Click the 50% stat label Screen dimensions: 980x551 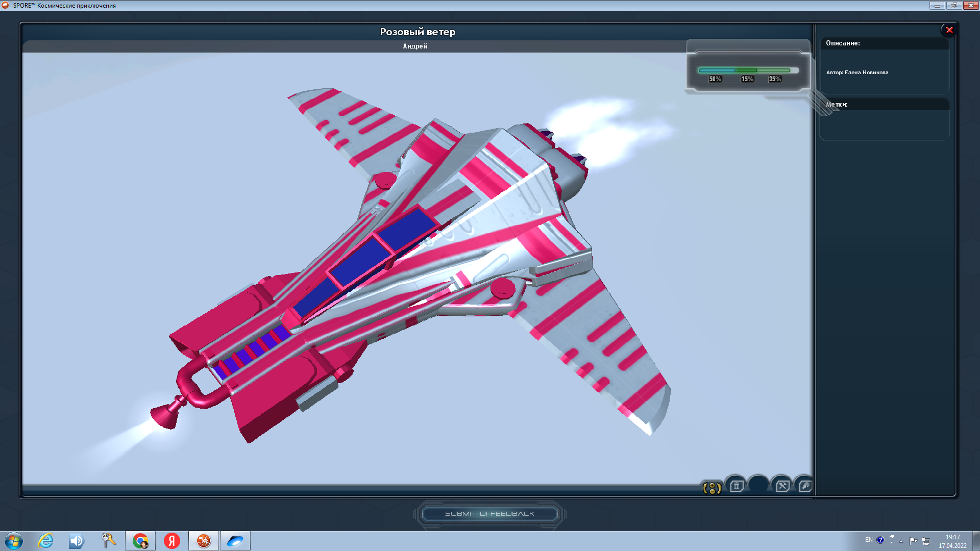(x=715, y=79)
